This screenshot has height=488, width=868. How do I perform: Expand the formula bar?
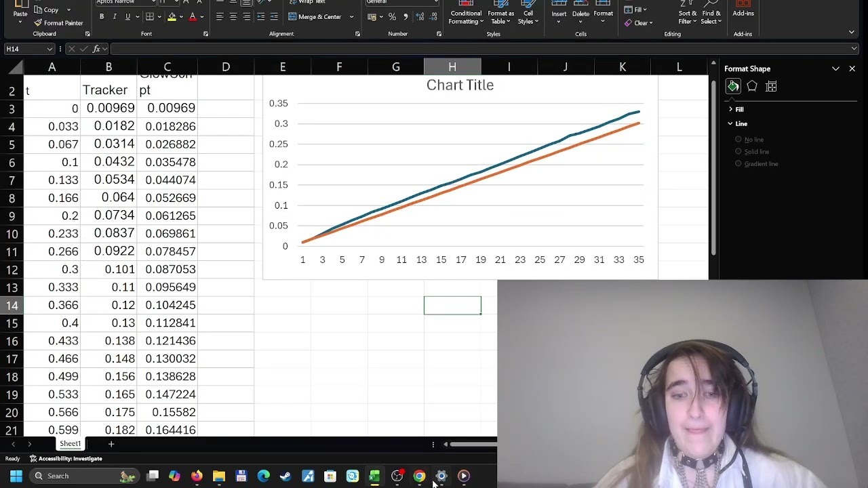pos(854,49)
